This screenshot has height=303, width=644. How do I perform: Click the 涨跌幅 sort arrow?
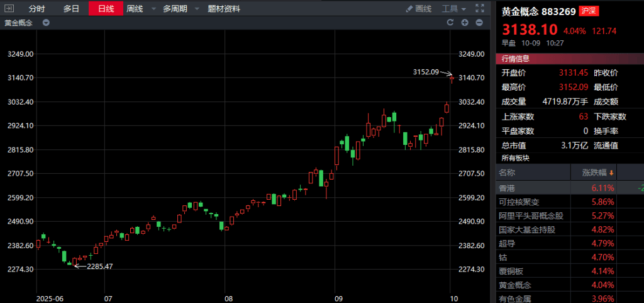[x=611, y=173]
